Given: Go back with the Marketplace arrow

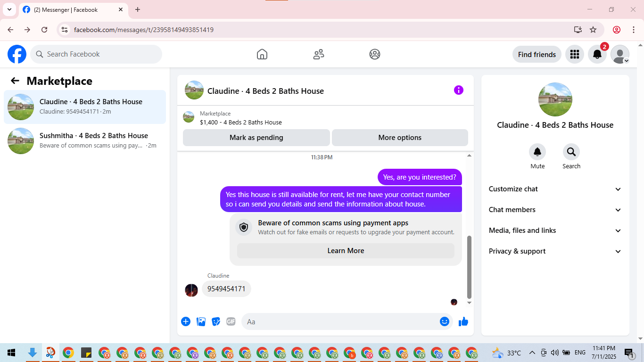Looking at the screenshot, I should [15, 81].
